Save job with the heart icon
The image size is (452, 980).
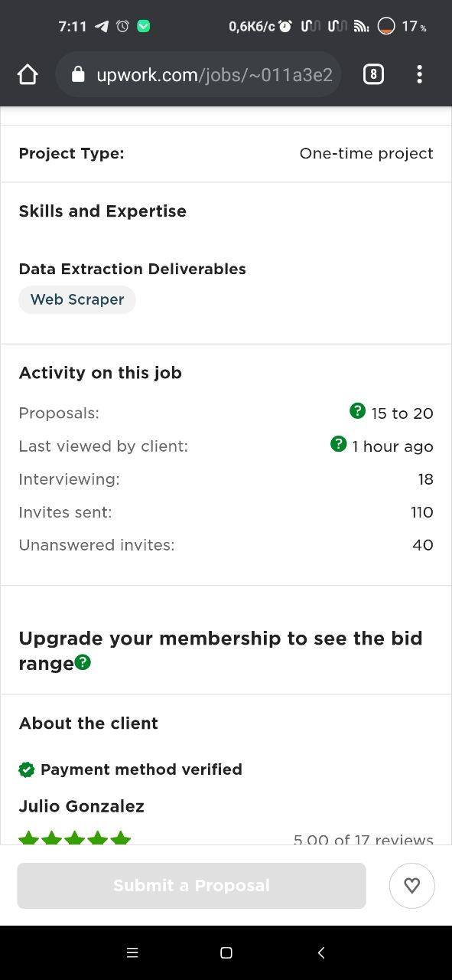(412, 886)
